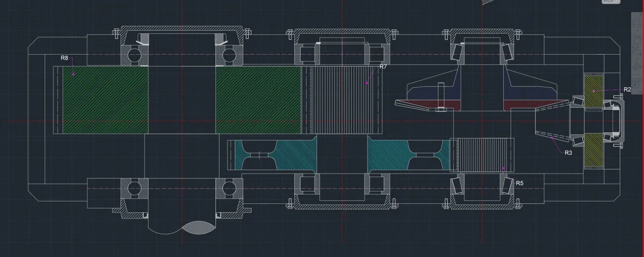This screenshot has width=644, height=257.
Task: Click the R5 text label
Action: tap(520, 183)
